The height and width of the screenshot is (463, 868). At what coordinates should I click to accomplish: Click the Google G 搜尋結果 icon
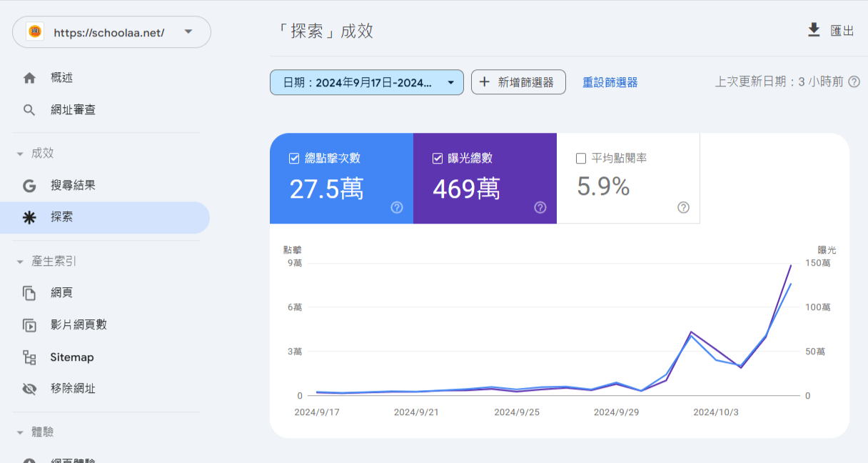click(29, 186)
